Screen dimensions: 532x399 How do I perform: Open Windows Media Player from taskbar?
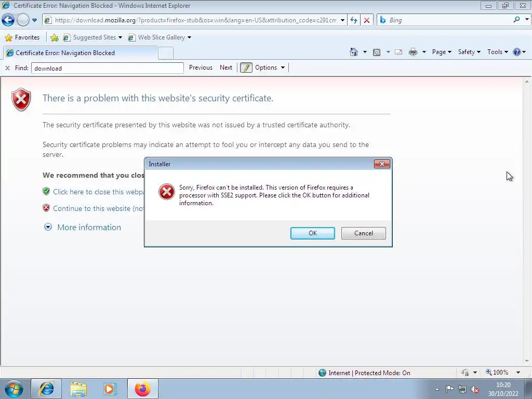110,389
